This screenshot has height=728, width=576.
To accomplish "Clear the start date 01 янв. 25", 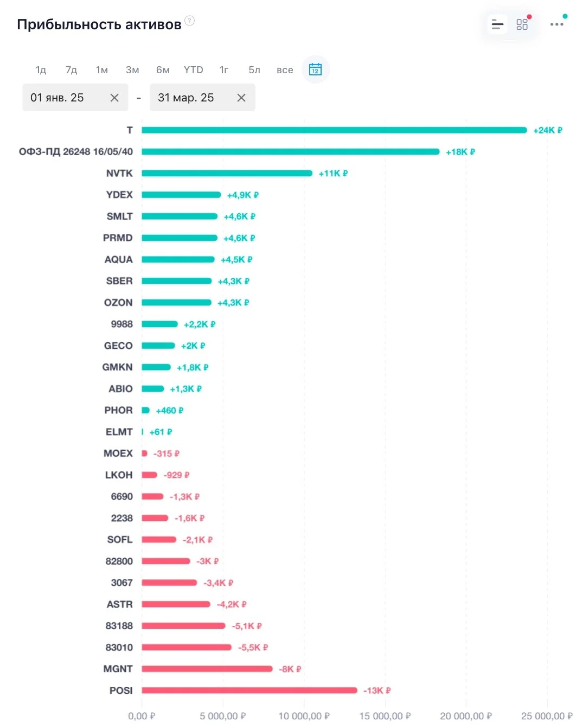I will [x=114, y=98].
